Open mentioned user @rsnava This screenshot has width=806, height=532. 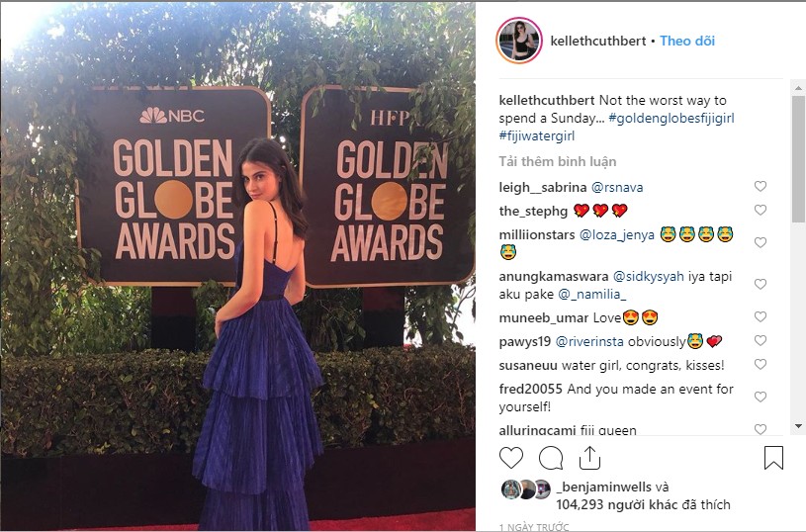pyautogui.click(x=617, y=187)
